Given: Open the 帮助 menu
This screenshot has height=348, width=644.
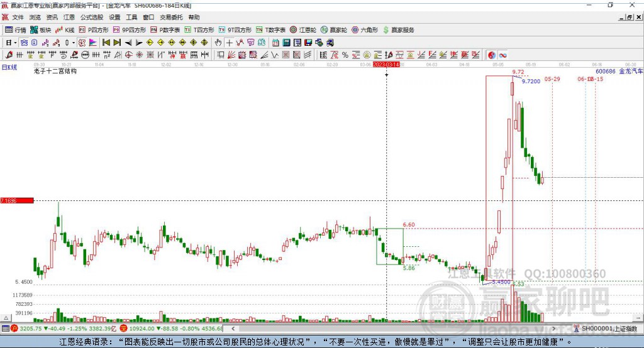Looking at the screenshot, I should 194,17.
